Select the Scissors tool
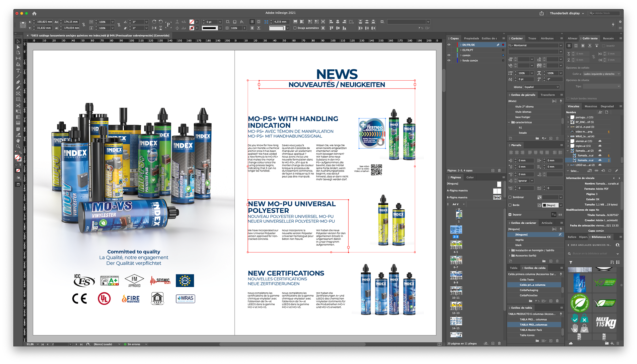Screen dimensions: 637x364 18,106
